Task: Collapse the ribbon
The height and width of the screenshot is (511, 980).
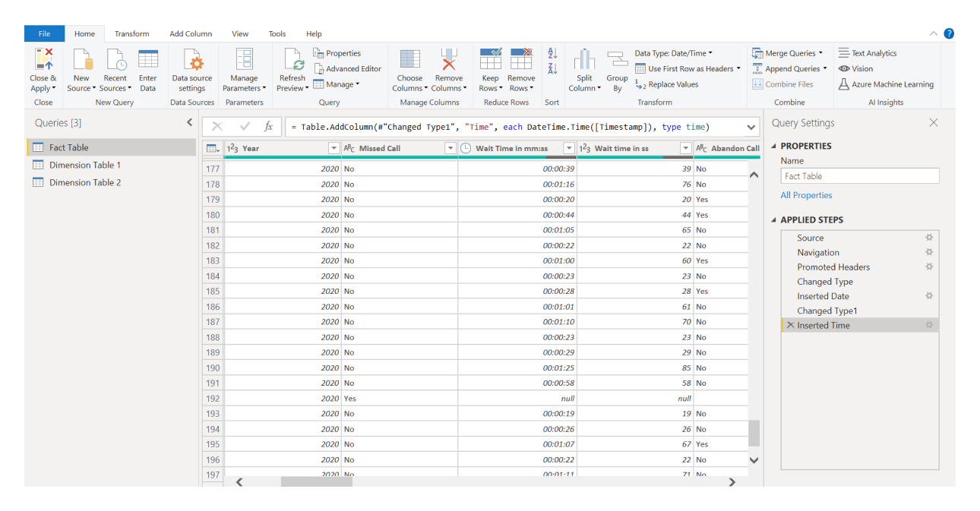Action: coord(933,33)
